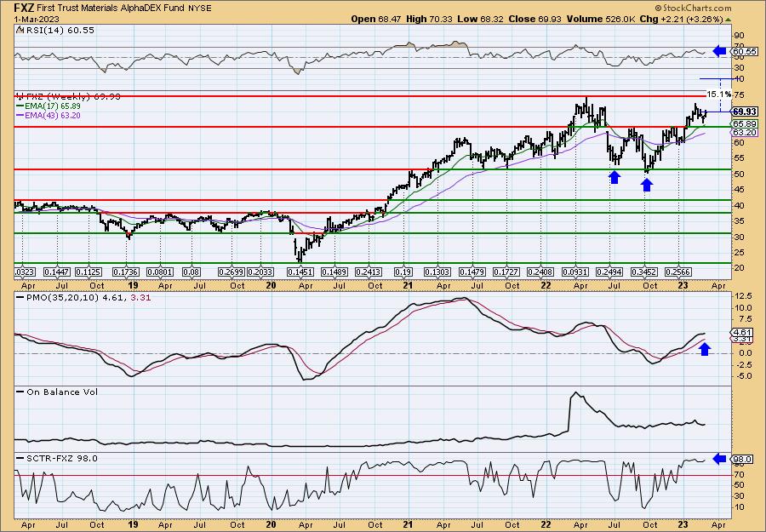Click the Chg +2.21 (+3.26%) value
Screen dimensions: 766x532
click(680, 19)
